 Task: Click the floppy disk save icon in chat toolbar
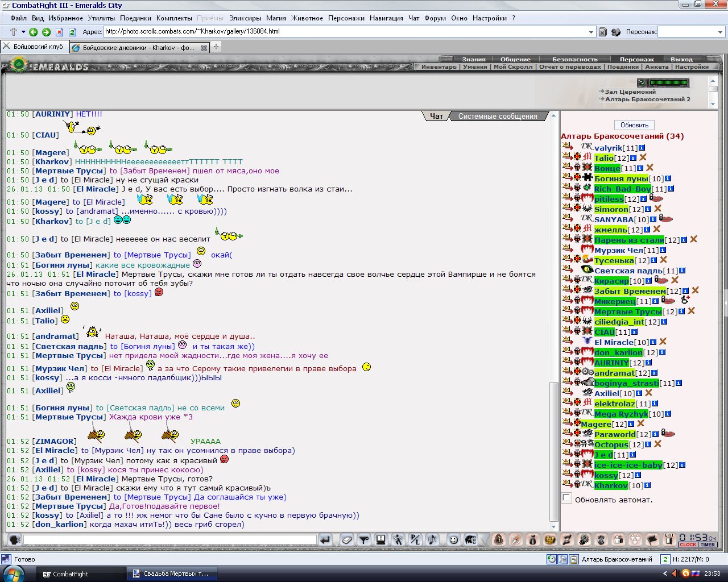tap(381, 539)
